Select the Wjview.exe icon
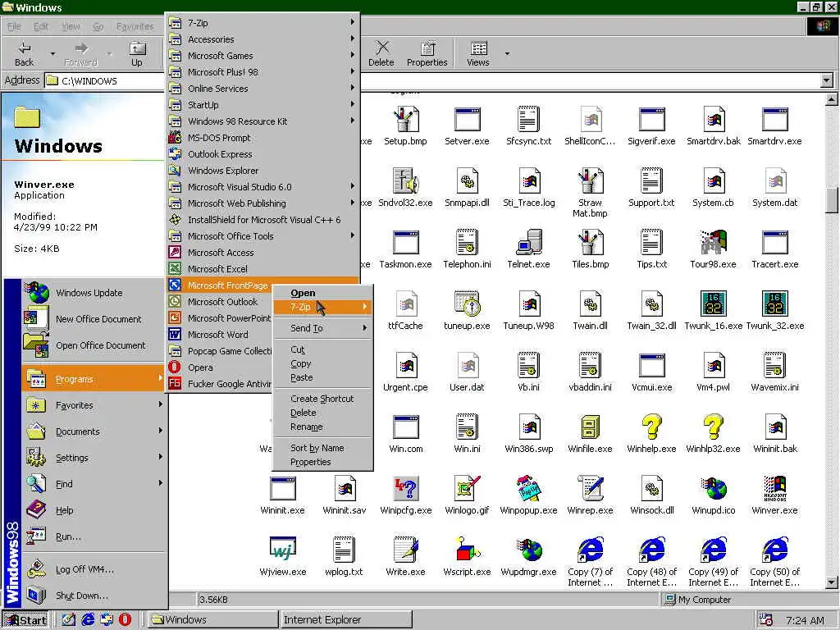This screenshot has height=630, width=840. (x=282, y=550)
